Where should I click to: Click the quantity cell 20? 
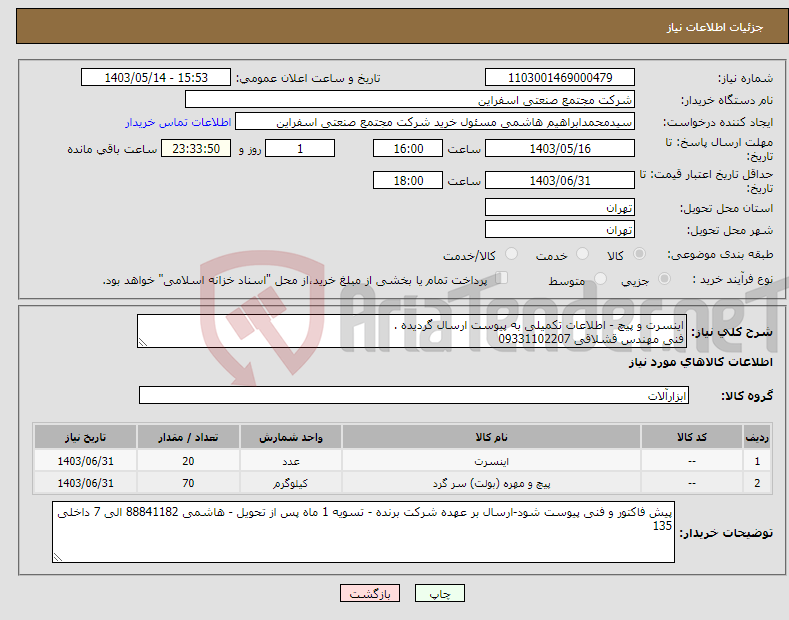(x=188, y=461)
